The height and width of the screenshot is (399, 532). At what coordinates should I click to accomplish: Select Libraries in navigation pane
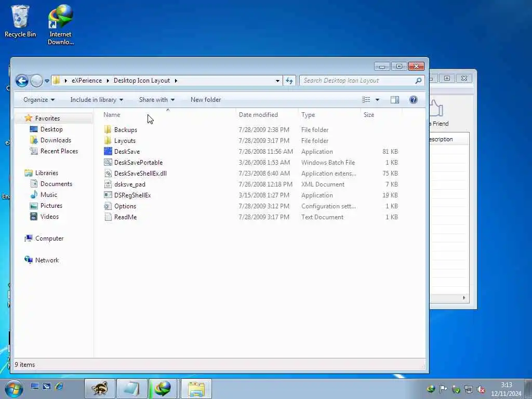point(46,172)
